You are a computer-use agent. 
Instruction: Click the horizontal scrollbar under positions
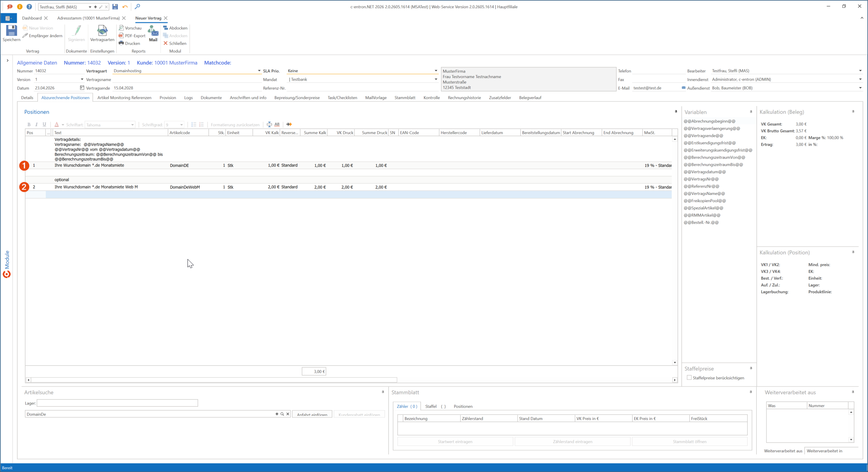tap(214, 380)
